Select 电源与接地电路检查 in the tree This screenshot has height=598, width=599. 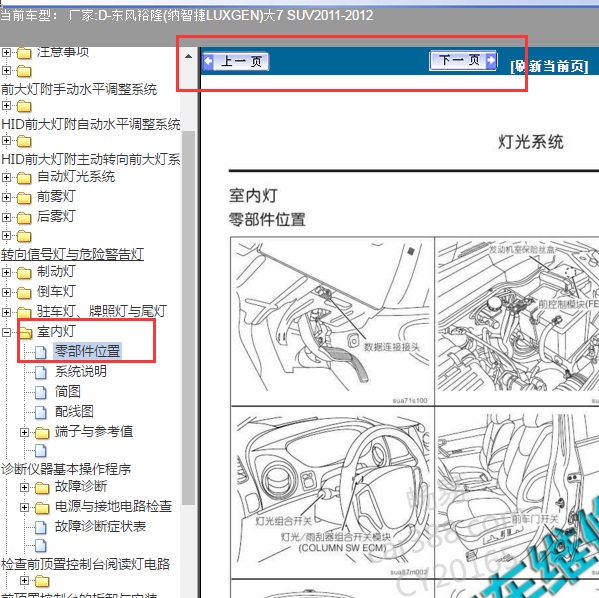[113, 506]
